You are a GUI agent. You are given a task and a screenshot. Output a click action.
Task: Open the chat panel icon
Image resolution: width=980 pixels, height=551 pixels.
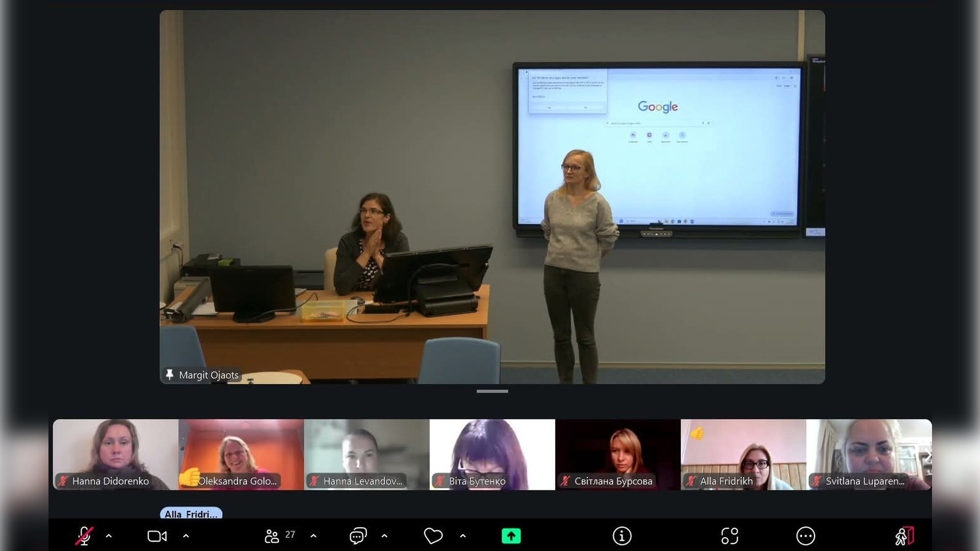(358, 536)
